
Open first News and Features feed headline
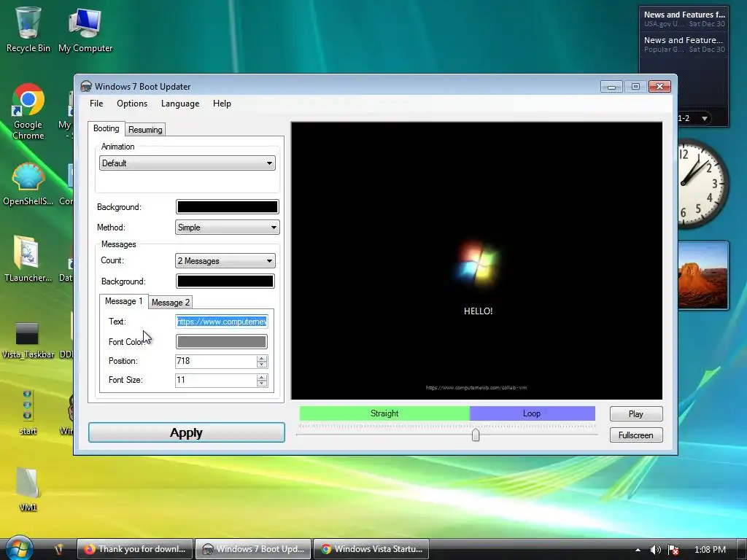[x=684, y=15]
